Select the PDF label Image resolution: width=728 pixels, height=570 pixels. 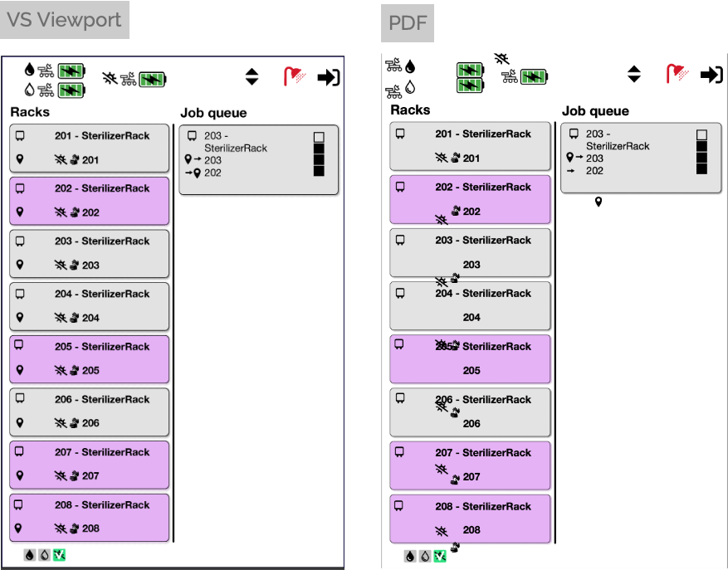408,23
